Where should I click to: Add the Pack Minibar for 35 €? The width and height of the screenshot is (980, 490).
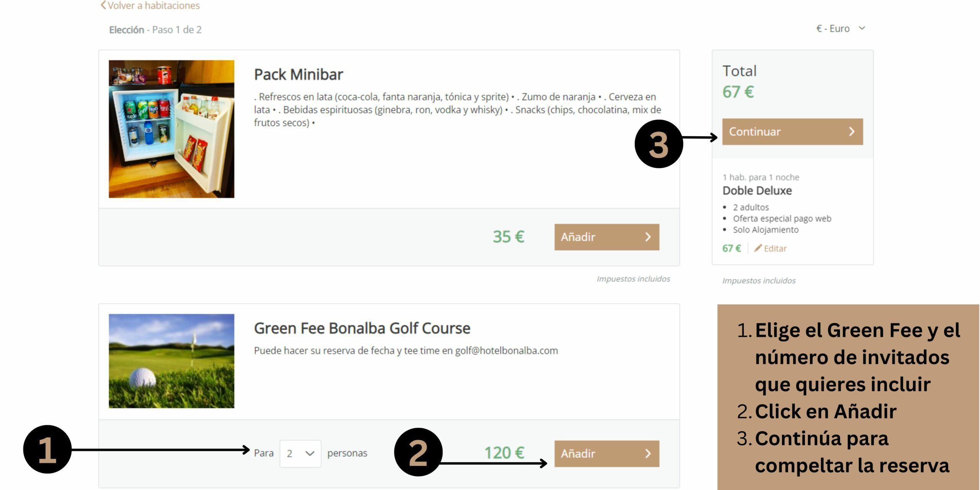[x=607, y=237]
